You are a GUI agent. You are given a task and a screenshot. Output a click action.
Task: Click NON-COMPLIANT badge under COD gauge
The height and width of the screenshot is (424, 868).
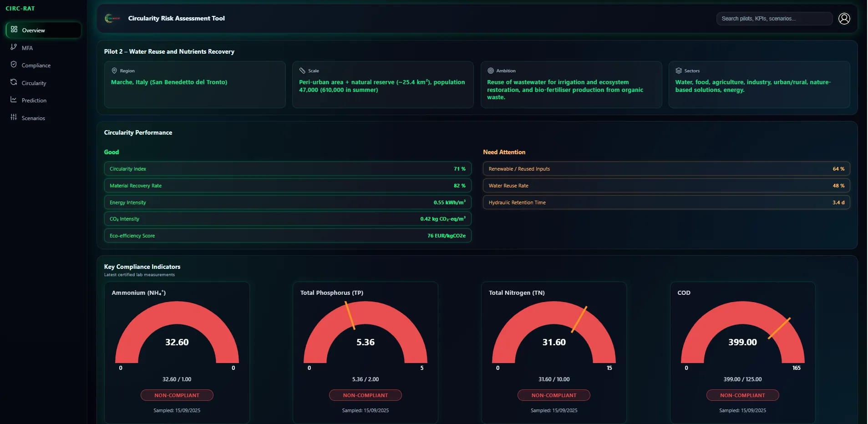[742, 395]
